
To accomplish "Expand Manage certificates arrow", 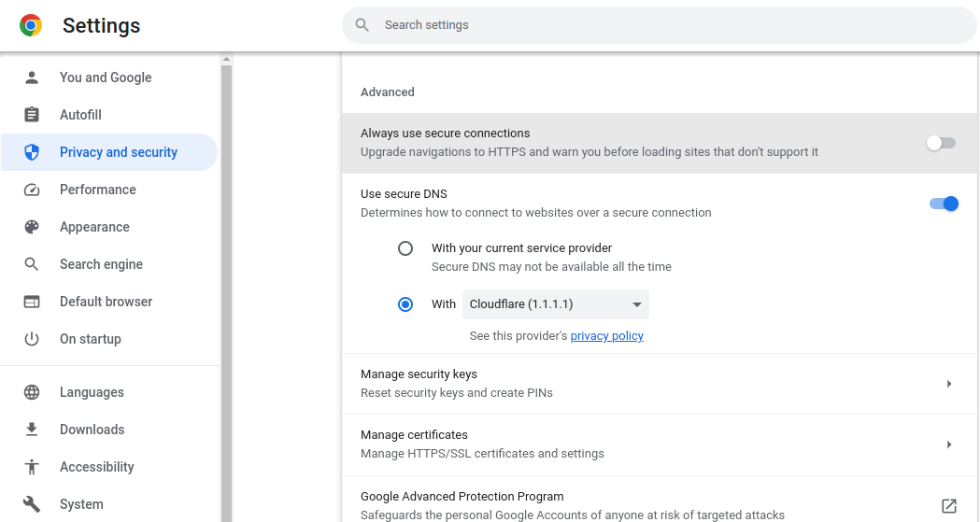I will (949, 444).
